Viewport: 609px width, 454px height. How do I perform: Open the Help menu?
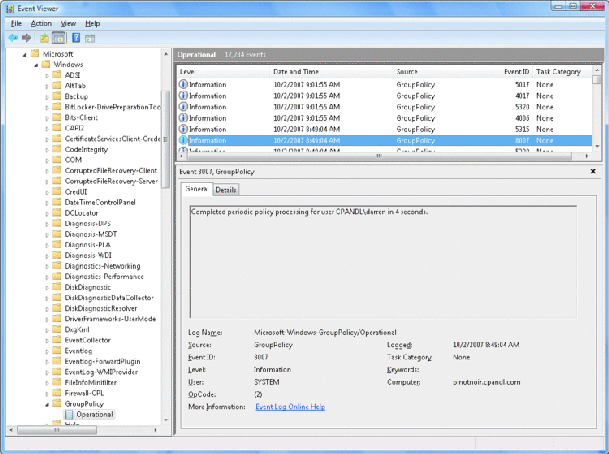click(x=92, y=24)
